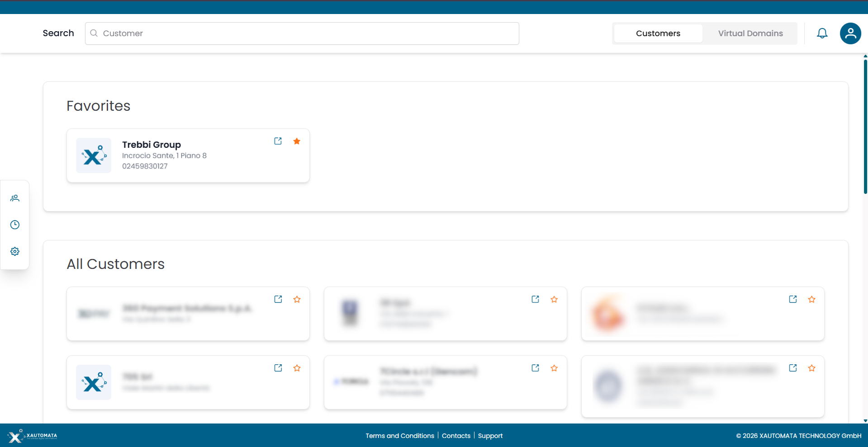Open the clock history icon in sidebar

point(15,225)
